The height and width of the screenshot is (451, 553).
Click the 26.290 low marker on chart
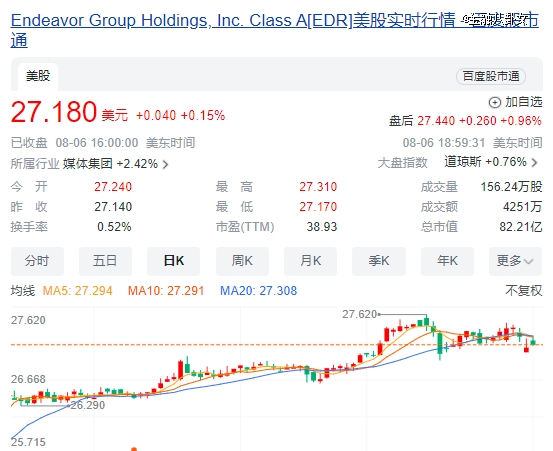click(x=88, y=405)
